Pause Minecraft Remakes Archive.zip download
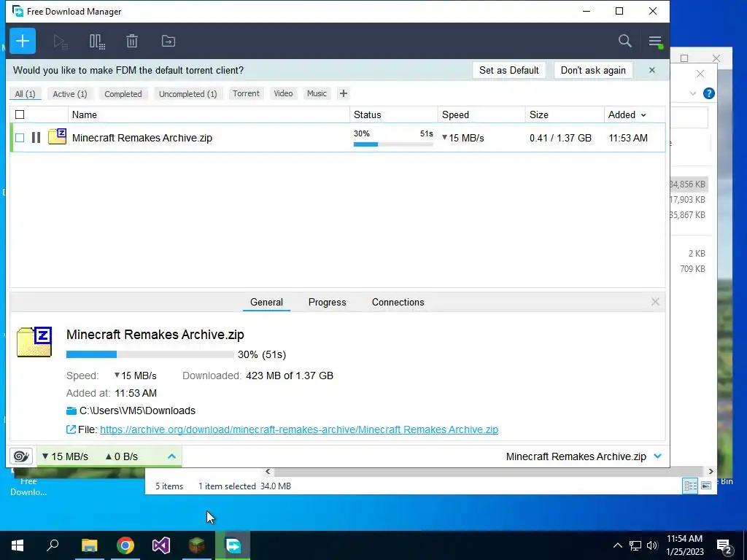Screen dimensions: 747x560 coord(36,138)
